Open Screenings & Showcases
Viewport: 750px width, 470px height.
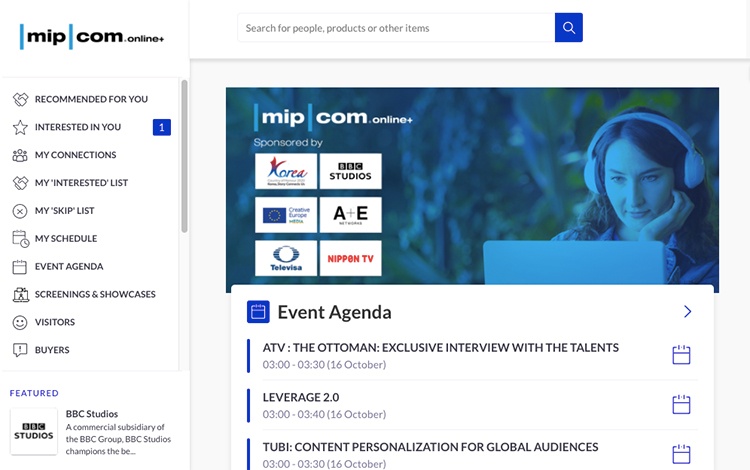pyautogui.click(x=95, y=295)
